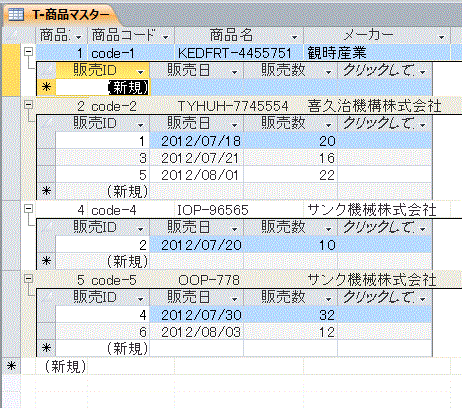Select row via selector beside 2012/07/21

point(46,158)
